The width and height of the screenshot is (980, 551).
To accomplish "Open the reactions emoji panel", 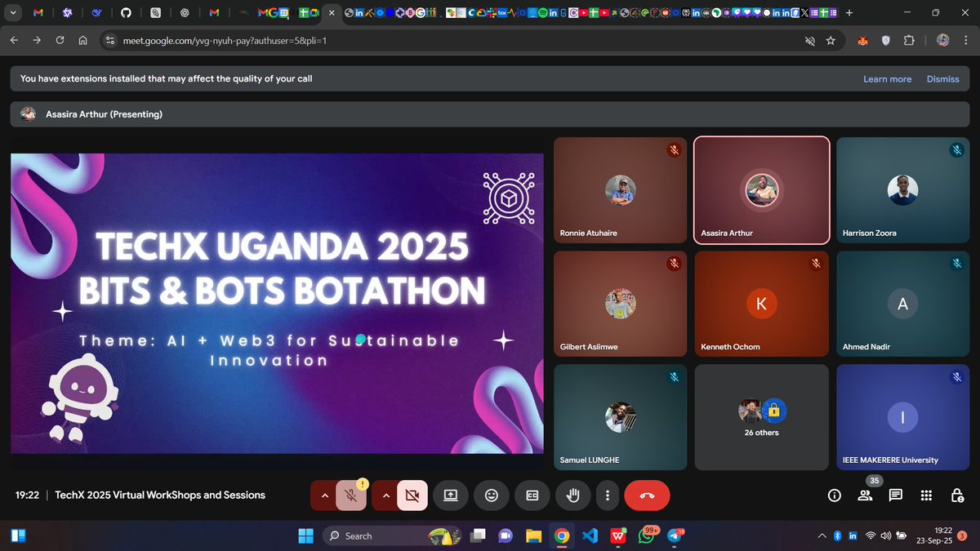I will (x=491, y=495).
